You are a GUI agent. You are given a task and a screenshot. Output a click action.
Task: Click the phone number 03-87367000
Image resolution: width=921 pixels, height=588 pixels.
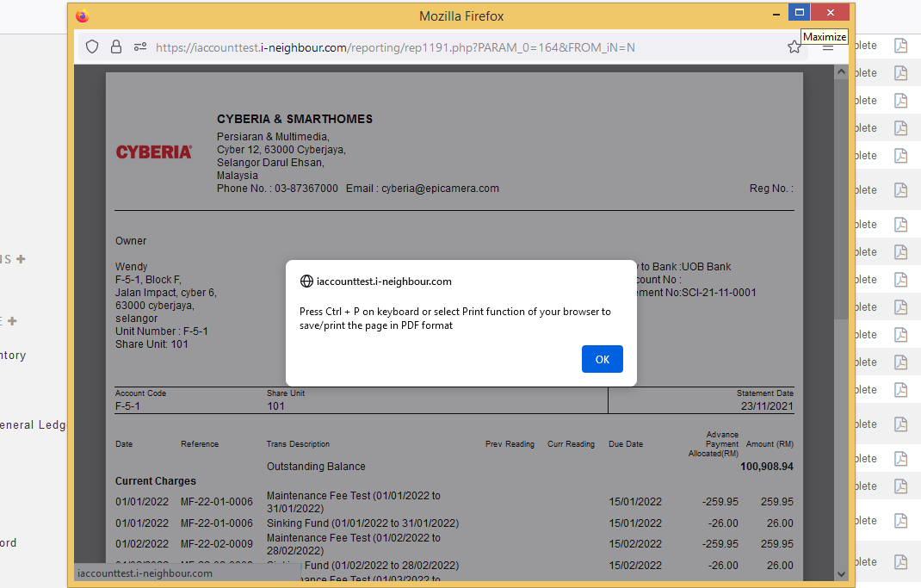point(306,189)
